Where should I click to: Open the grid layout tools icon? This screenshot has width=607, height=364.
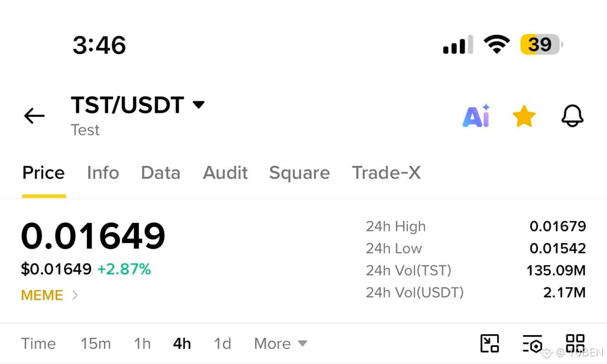point(575,343)
